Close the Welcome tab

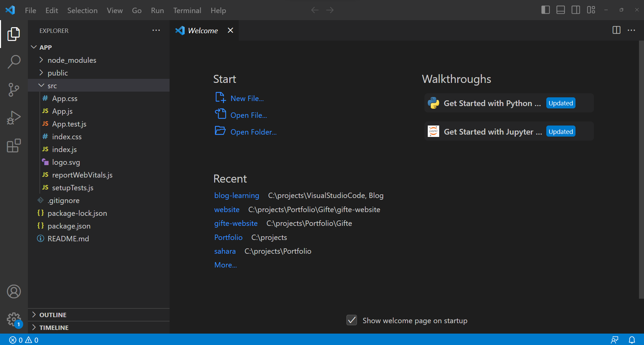(x=230, y=30)
